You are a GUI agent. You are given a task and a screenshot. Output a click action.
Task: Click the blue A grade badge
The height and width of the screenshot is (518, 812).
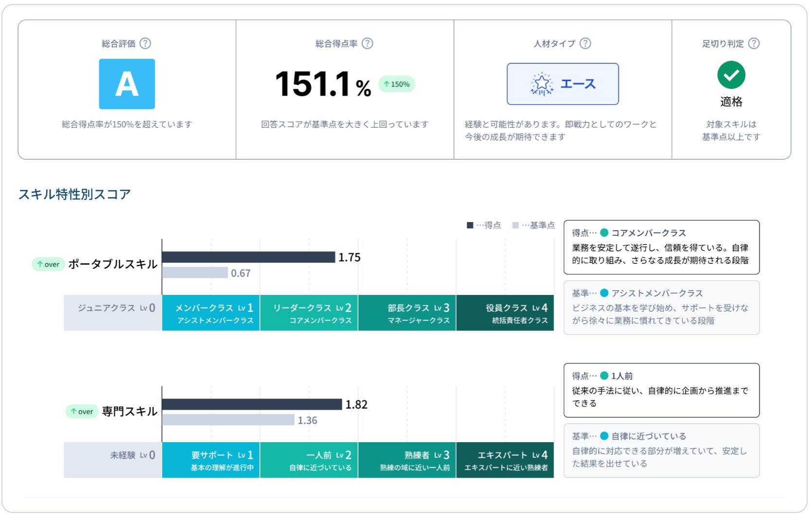click(x=127, y=84)
